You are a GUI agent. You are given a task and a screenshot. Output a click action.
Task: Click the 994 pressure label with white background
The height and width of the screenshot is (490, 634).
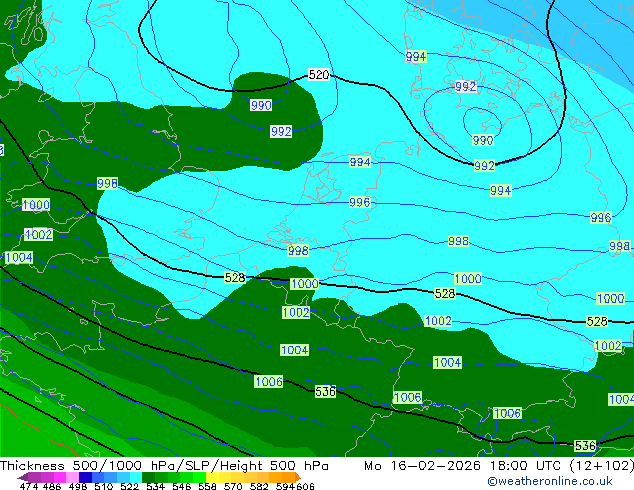(415, 56)
